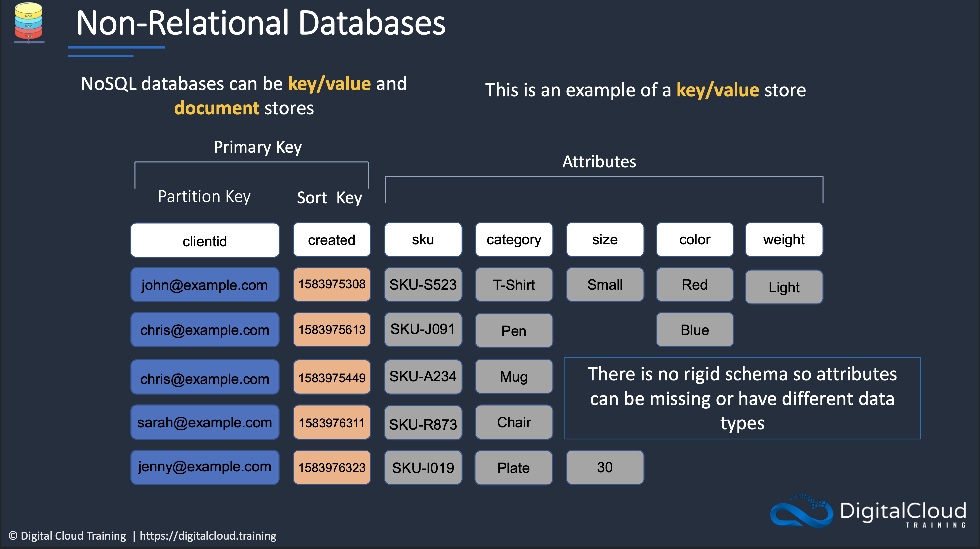Open the digitalcloud.training URL link
The image size is (980, 549).
click(x=208, y=536)
